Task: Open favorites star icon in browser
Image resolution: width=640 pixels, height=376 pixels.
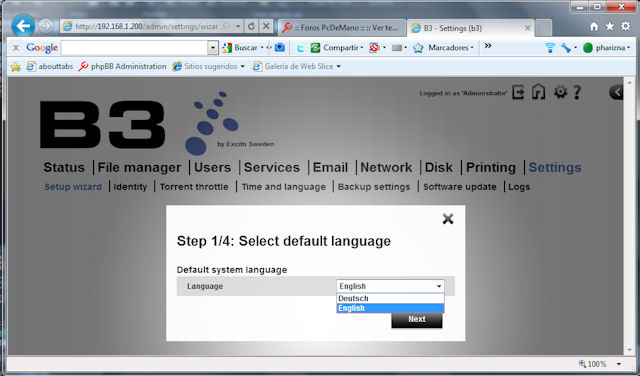Action: [x=609, y=27]
